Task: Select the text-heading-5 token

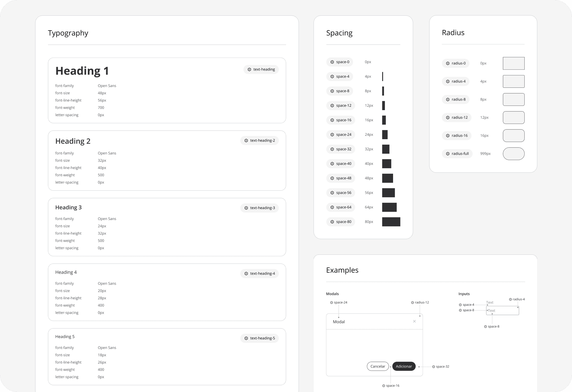Action: (259, 338)
